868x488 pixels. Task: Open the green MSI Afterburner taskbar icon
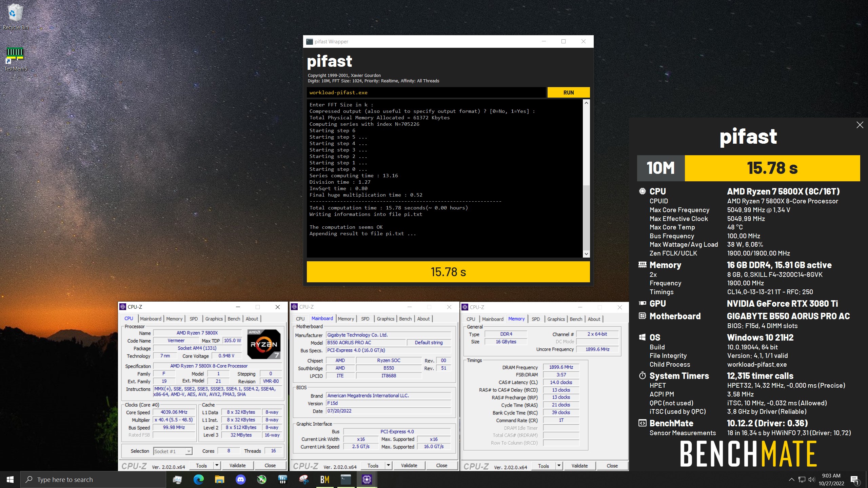261,480
